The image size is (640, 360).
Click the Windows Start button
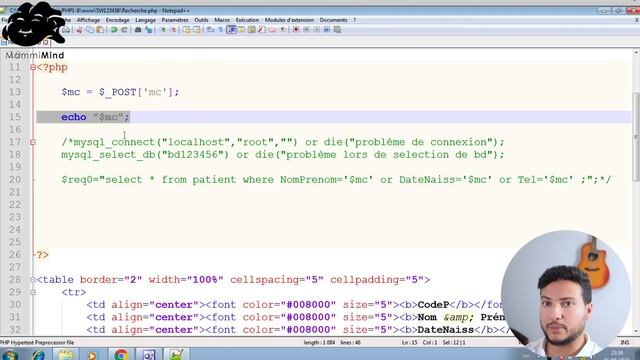[x=10, y=355]
